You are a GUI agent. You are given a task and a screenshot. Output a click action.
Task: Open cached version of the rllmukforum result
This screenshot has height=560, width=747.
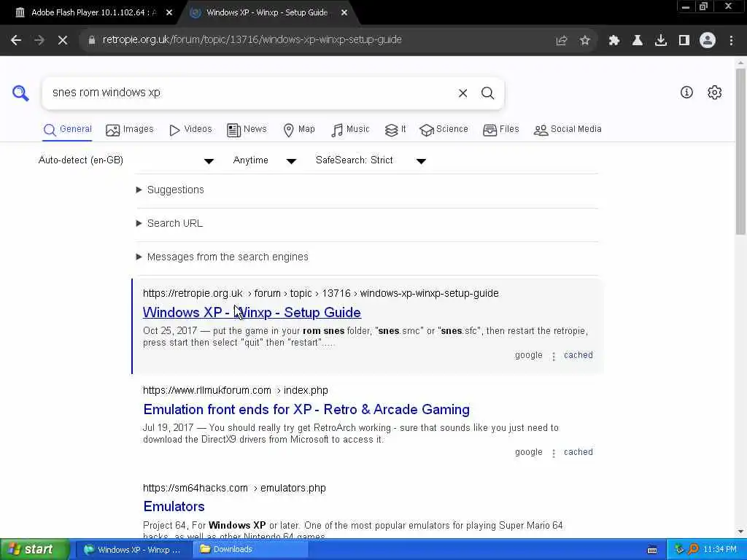[578, 452]
